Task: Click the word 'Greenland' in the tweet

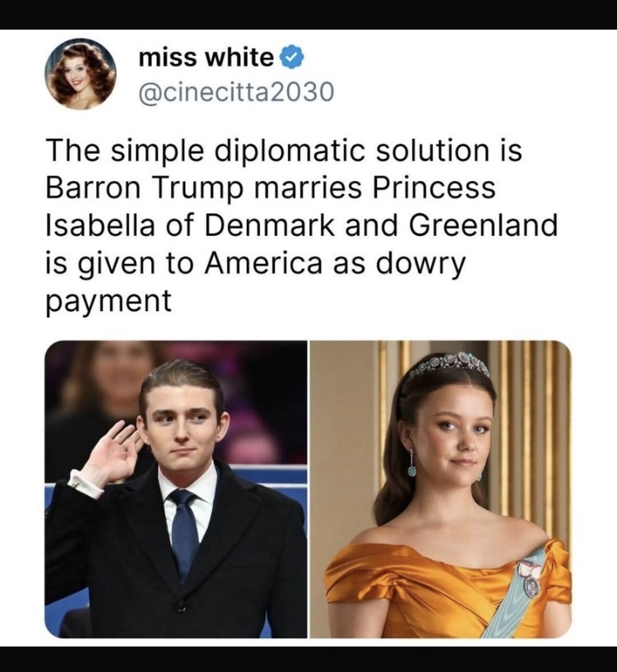Action: 483,226
